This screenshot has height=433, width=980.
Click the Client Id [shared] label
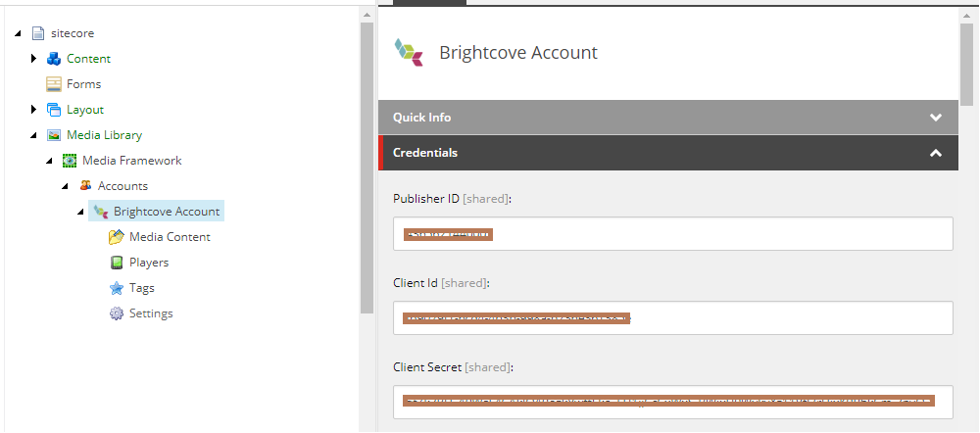coord(442,283)
